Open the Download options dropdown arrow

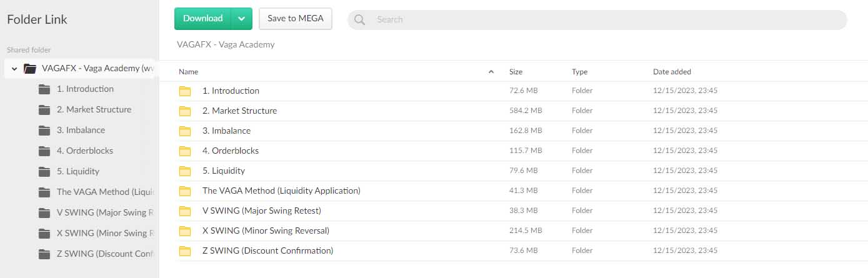pyautogui.click(x=242, y=19)
